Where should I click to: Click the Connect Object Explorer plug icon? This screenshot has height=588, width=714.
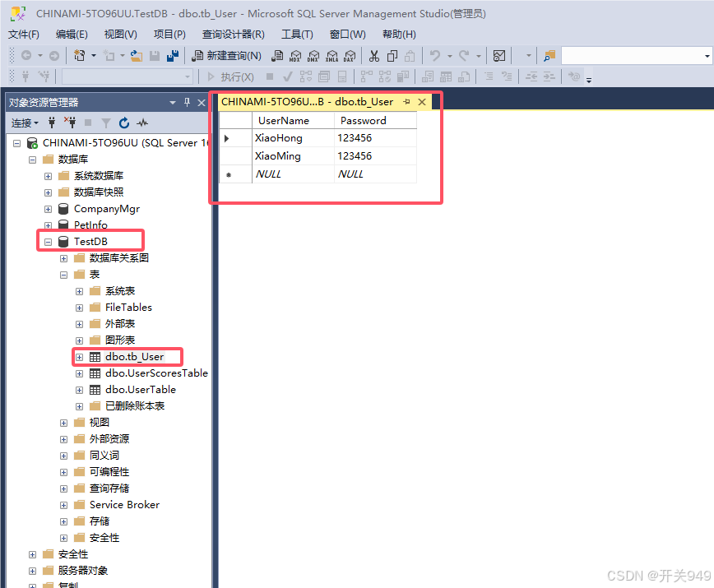(x=52, y=123)
